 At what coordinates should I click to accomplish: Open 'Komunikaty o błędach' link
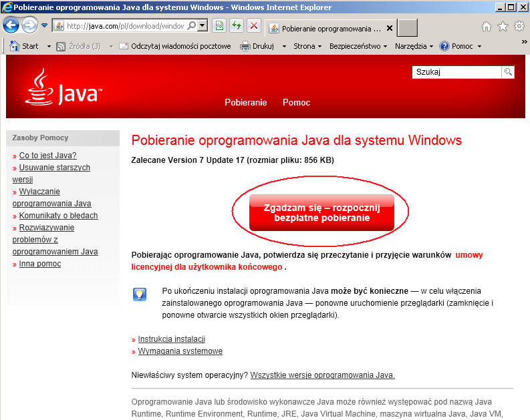click(58, 216)
